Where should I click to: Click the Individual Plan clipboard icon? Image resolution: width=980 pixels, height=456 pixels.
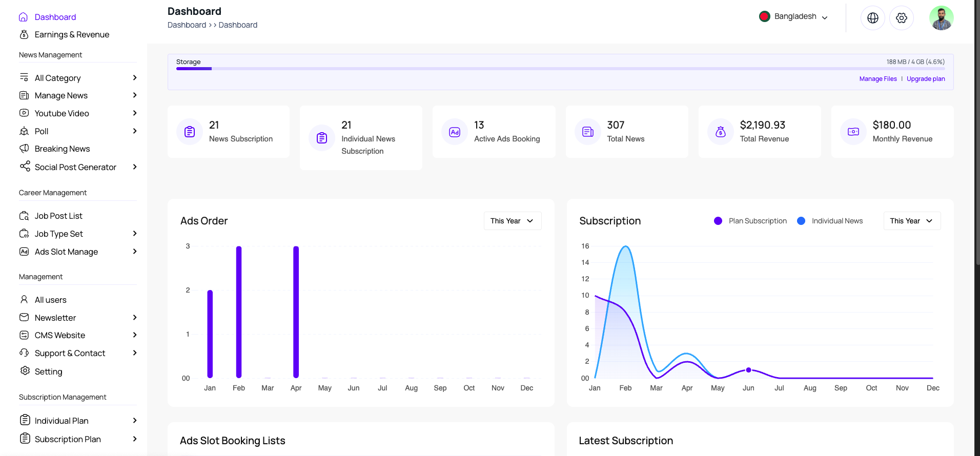tap(25, 420)
